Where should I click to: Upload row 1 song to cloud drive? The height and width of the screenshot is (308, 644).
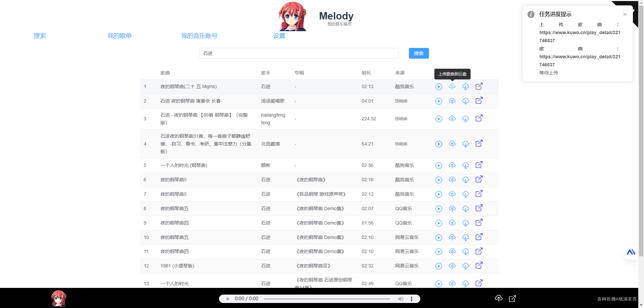point(452,87)
